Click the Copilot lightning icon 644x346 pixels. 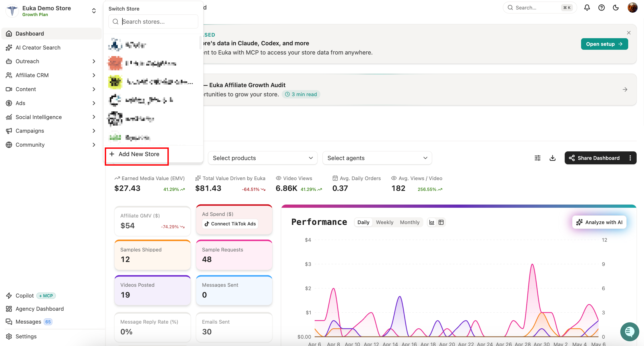click(9, 296)
